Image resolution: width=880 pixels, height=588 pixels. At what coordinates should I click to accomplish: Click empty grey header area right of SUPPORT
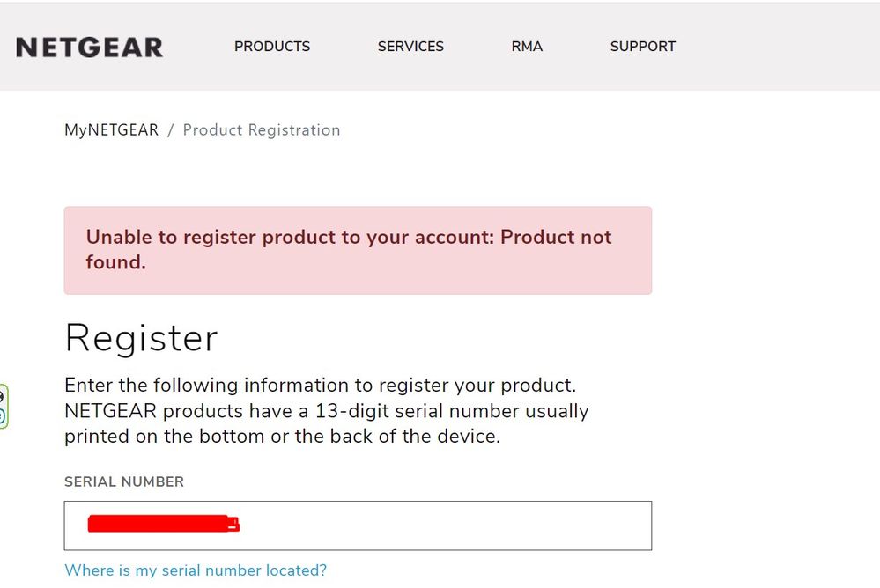tap(775, 47)
